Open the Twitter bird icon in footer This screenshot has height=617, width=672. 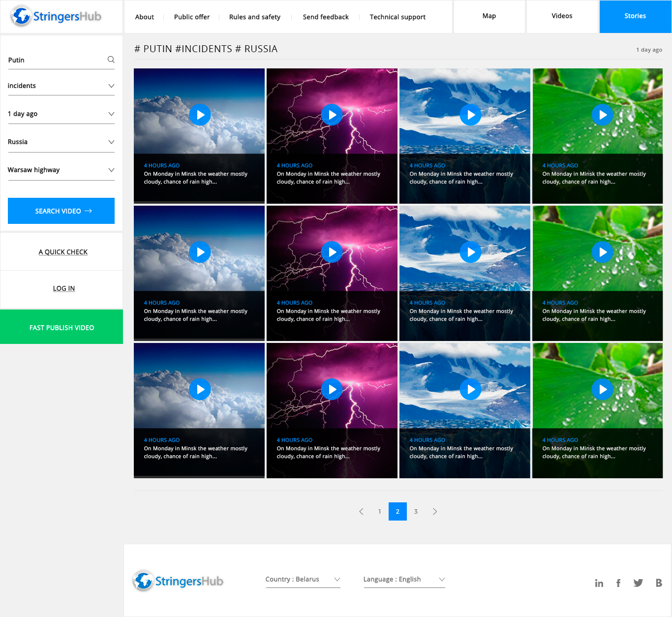[x=638, y=583]
